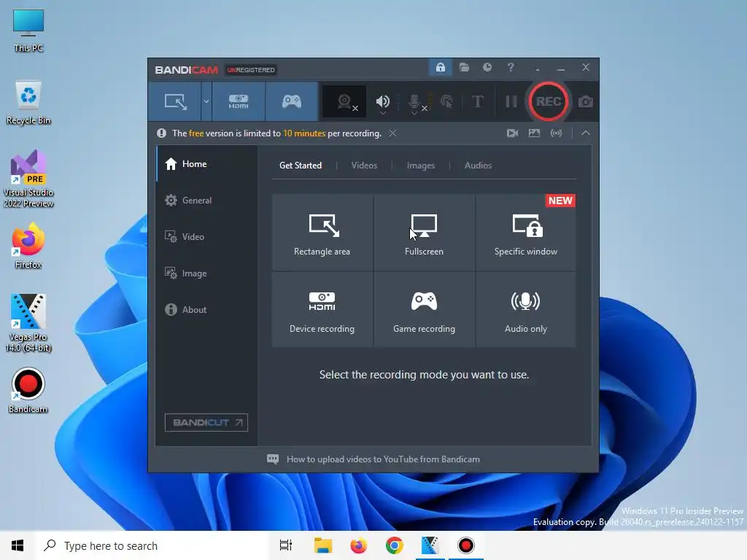Image resolution: width=747 pixels, height=560 pixels.
Task: Open File Explorer from the taskbar
Action: tap(322, 545)
